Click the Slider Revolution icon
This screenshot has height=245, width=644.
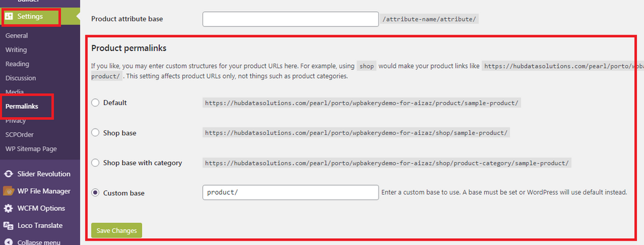coord(8,174)
